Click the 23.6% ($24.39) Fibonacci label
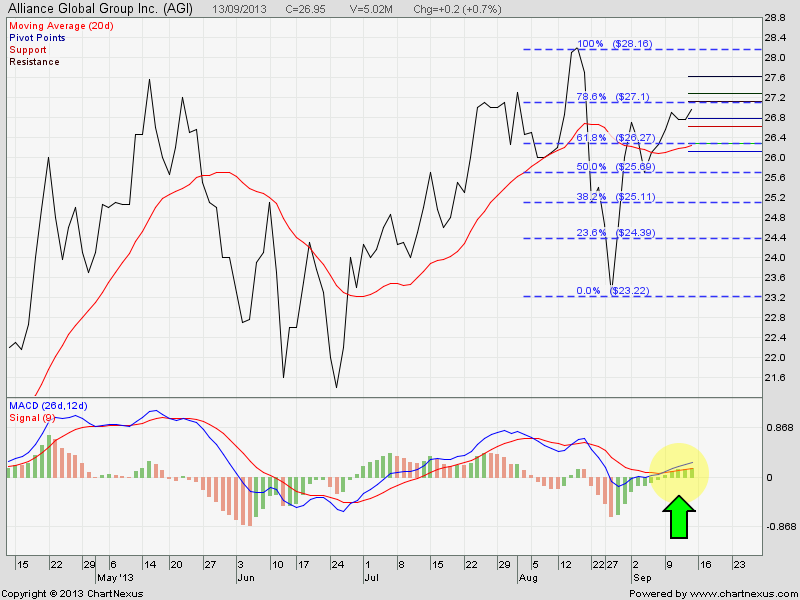Viewport: 800px width, 600px height. click(x=615, y=233)
